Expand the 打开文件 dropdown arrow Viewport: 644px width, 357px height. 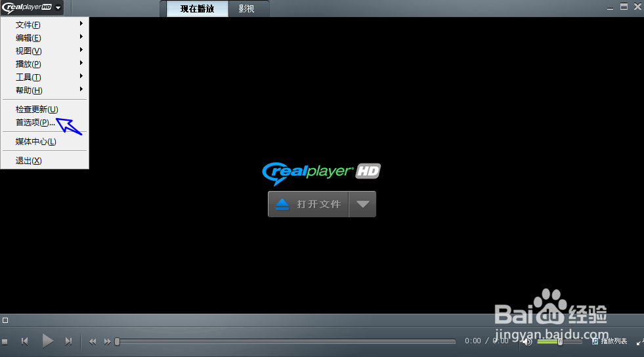point(362,204)
